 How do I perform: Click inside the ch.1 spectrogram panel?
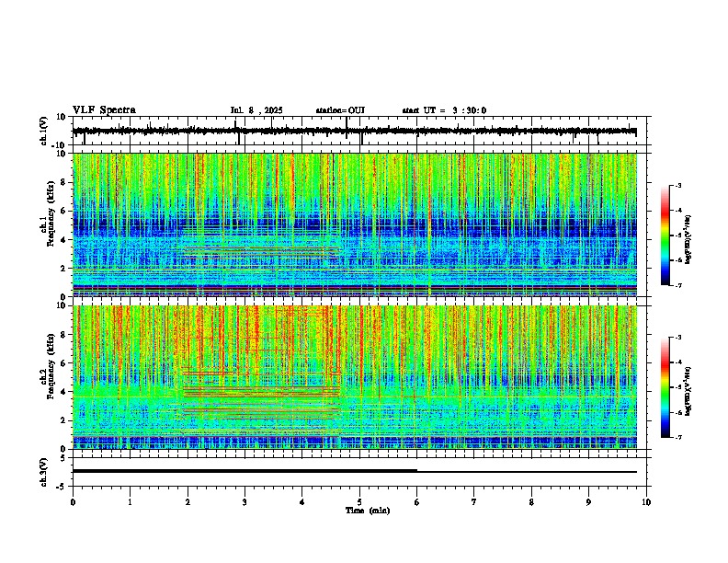tap(355, 224)
